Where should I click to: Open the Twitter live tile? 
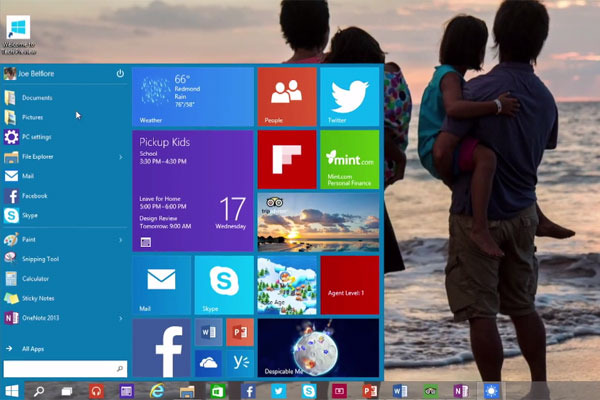pyautogui.click(x=349, y=96)
